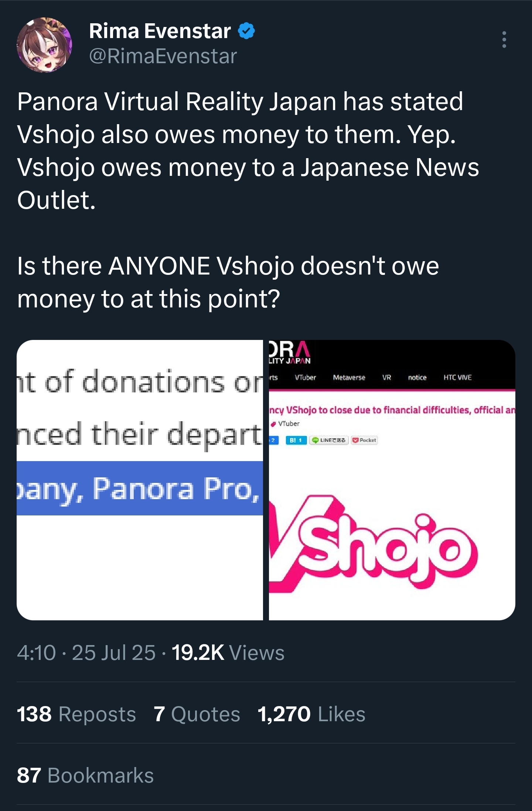Select the Metaverse tab in article screenshot
The width and height of the screenshot is (532, 811).
click(349, 377)
